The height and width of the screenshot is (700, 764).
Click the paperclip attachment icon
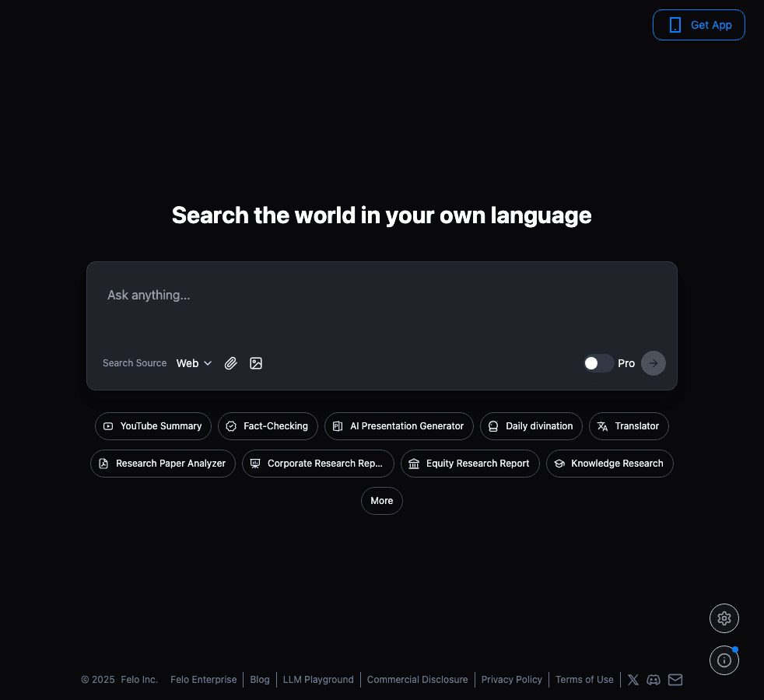coord(230,363)
